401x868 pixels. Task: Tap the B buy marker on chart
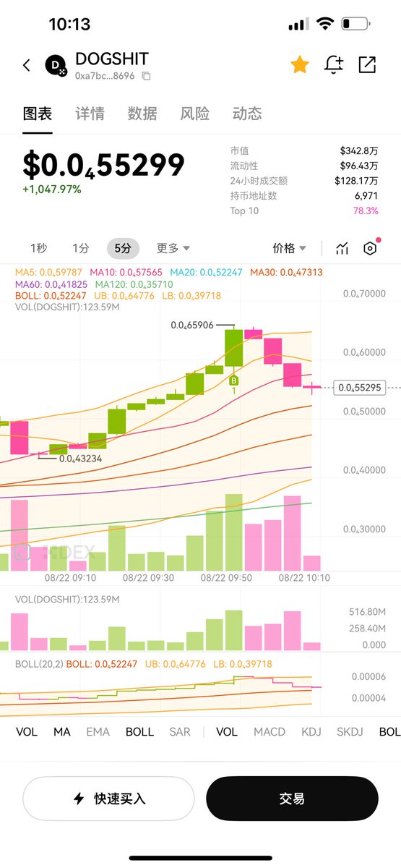pos(233,380)
